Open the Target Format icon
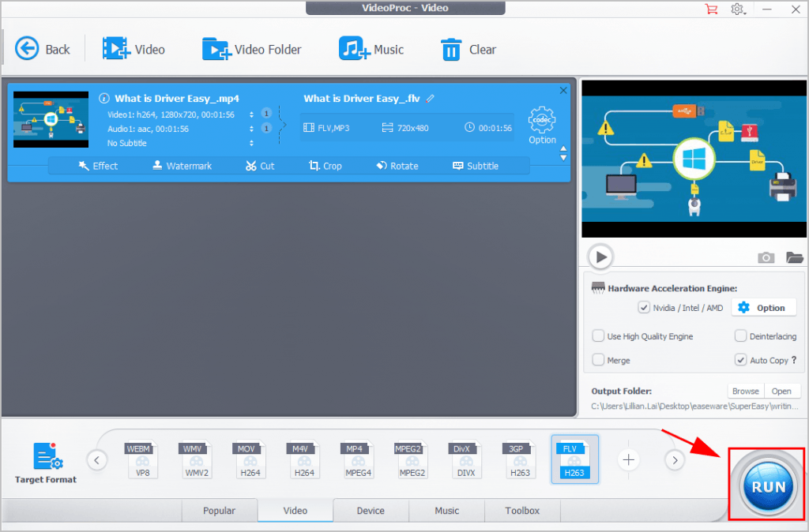 tap(47, 456)
